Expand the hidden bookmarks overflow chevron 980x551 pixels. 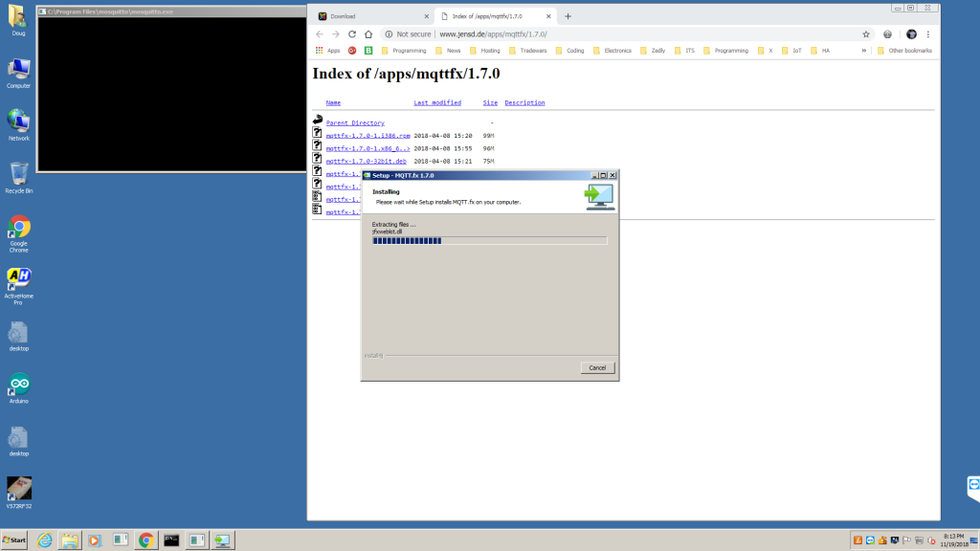[864, 51]
